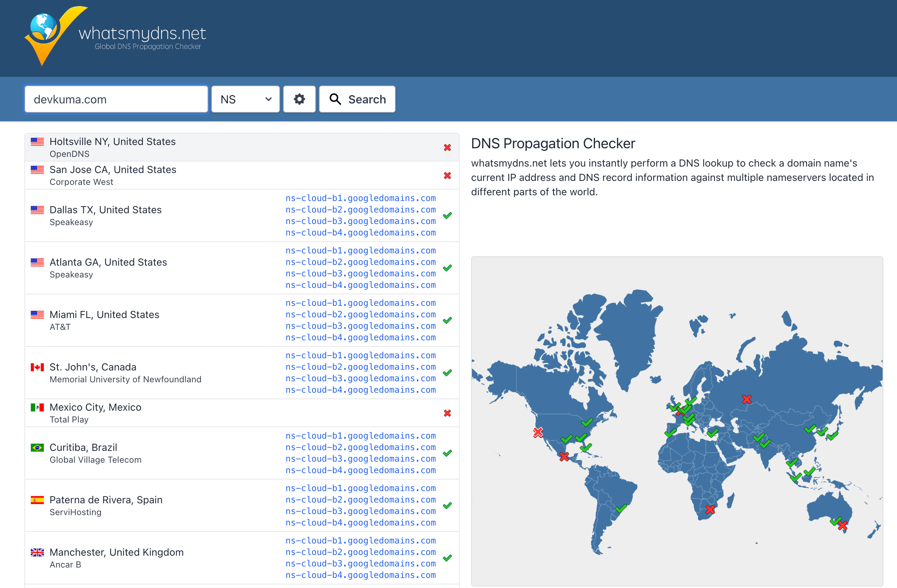Screen dimensions: 897x588
Task: Click red X status for Mexico City
Action: pyautogui.click(x=447, y=413)
